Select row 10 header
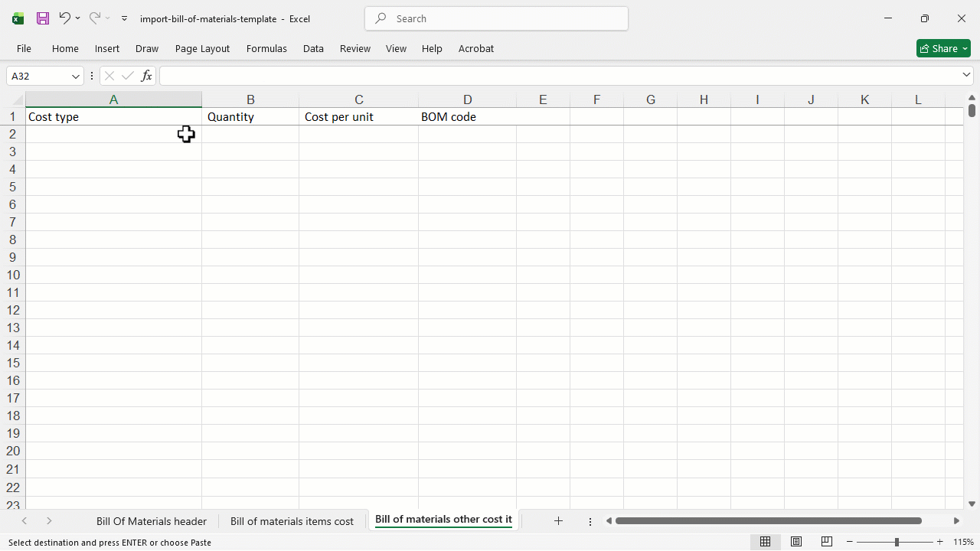Viewport: 980px width, 551px height. pos(12,275)
